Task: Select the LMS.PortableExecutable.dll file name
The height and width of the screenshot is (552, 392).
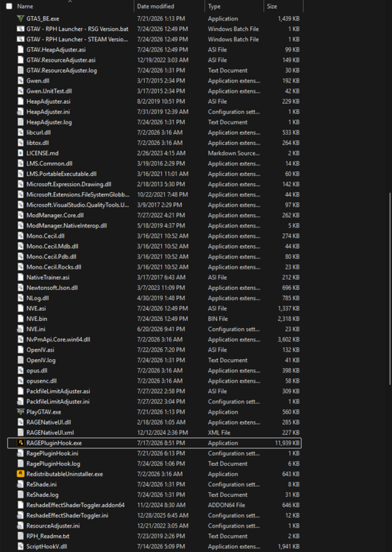Action: (61, 174)
